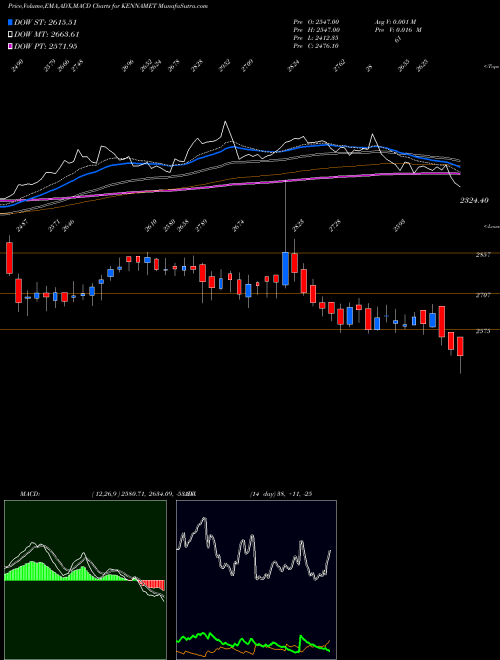Click the 'Pre C: 2476.10' close value

click(316, 46)
